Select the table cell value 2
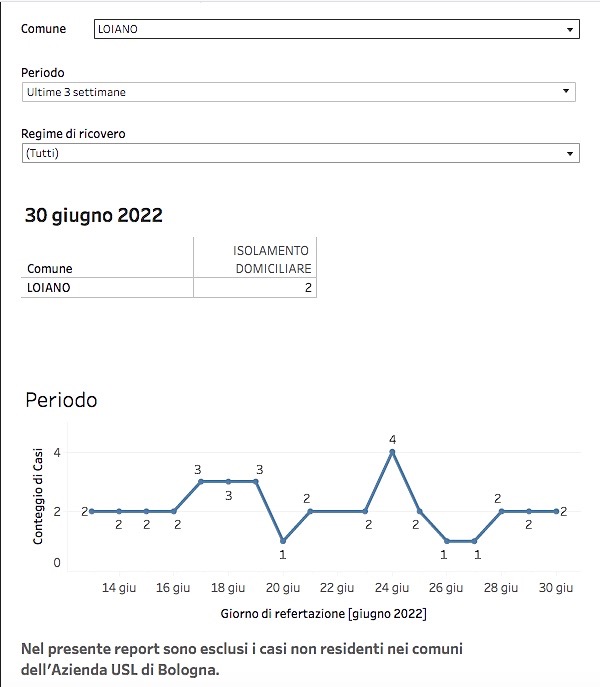Screen dimensions: 600x687 click(x=308, y=288)
